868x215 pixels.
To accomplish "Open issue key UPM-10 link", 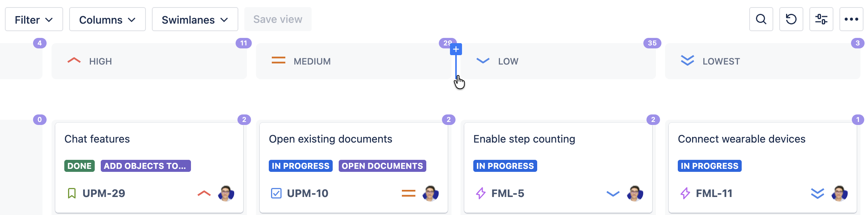I will click(x=308, y=193).
